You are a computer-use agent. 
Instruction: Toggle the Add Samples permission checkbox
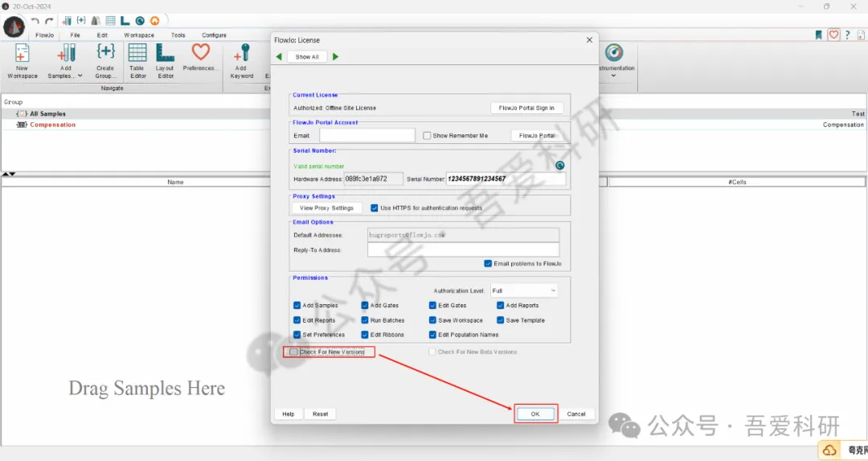297,305
